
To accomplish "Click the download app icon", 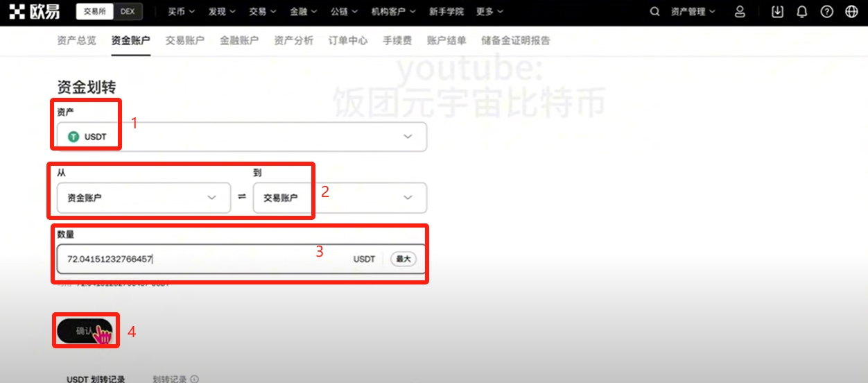I will (x=777, y=12).
